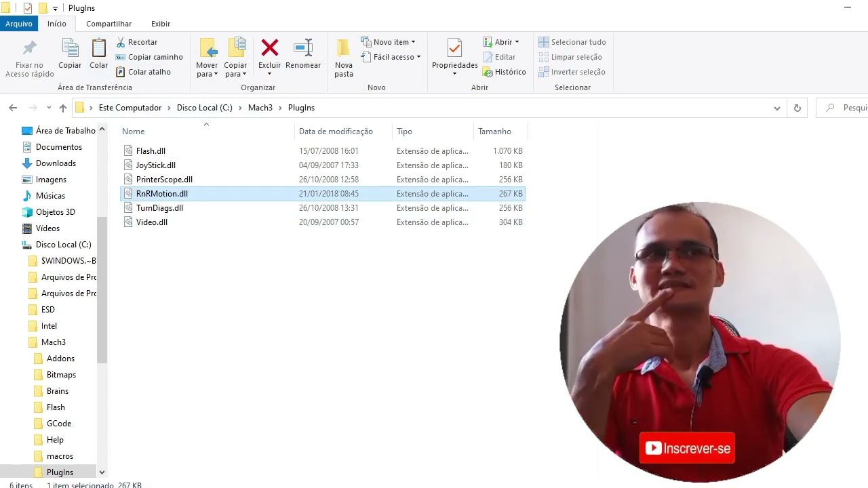The image size is (868, 488).
Task: Expand the Abrir dropdown
Action: tap(501, 42)
